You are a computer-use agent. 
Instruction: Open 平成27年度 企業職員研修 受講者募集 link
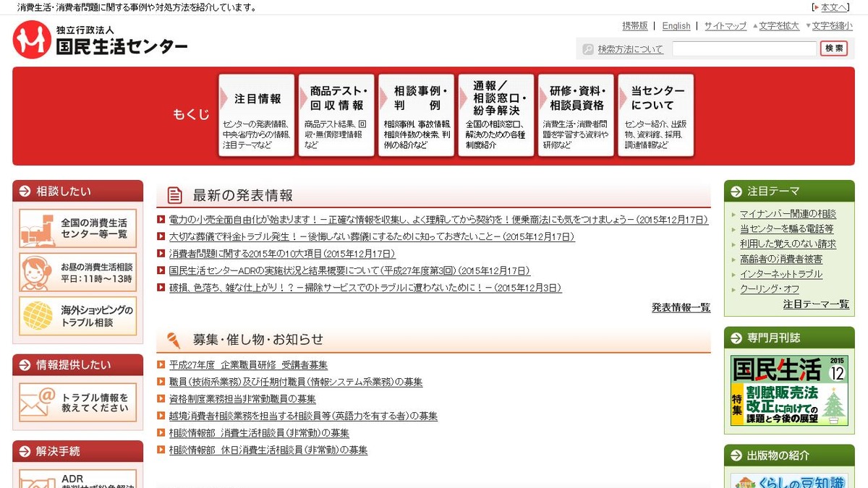pyautogui.click(x=248, y=365)
